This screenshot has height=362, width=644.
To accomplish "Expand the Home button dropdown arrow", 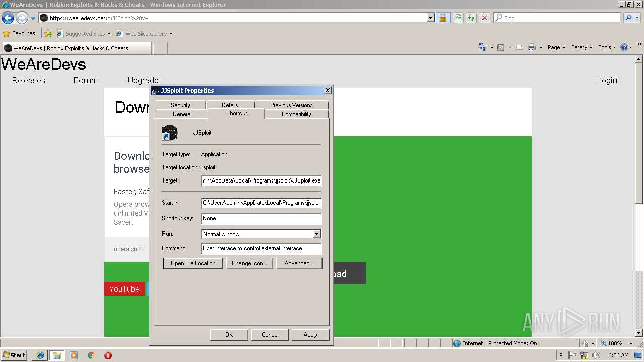I will (491, 47).
